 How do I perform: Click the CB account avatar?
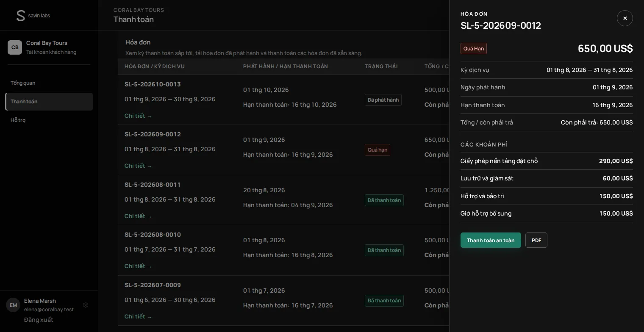15,47
